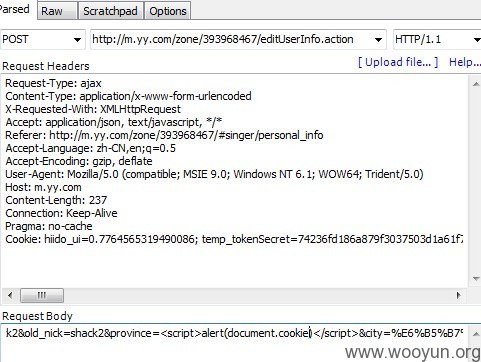Open the request URL history dropdown arrow
This screenshot has width=481, height=362.
[x=378, y=40]
